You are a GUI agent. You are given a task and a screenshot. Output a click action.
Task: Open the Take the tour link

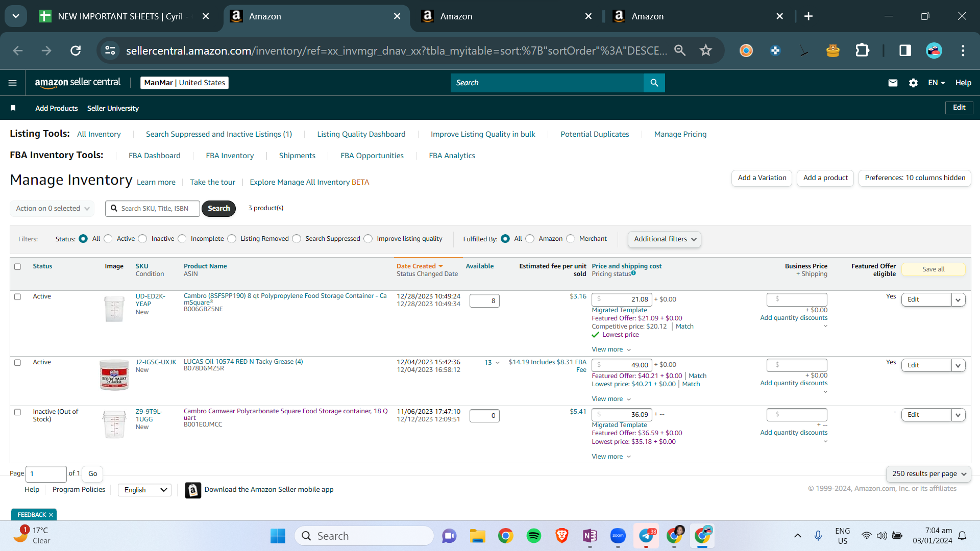tap(212, 182)
